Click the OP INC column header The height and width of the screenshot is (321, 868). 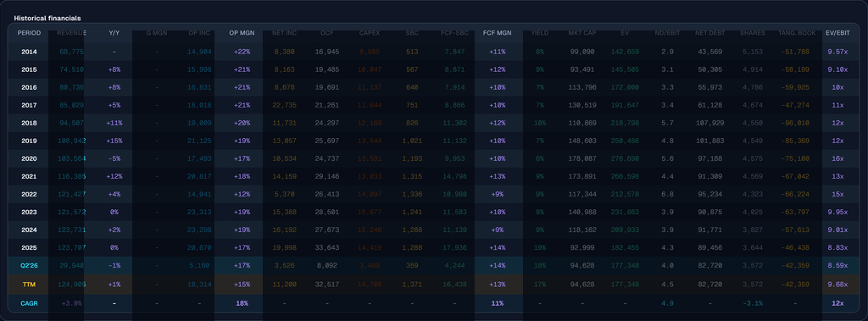coord(199,33)
